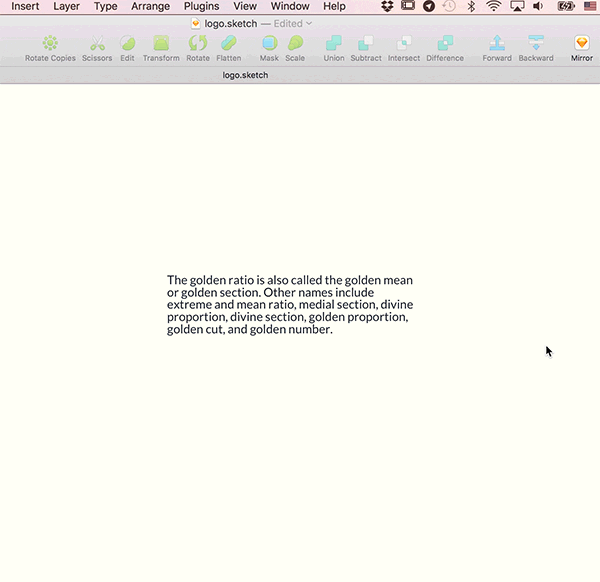Click the Scale tool icon
This screenshot has height=582, width=600.
coord(295,43)
